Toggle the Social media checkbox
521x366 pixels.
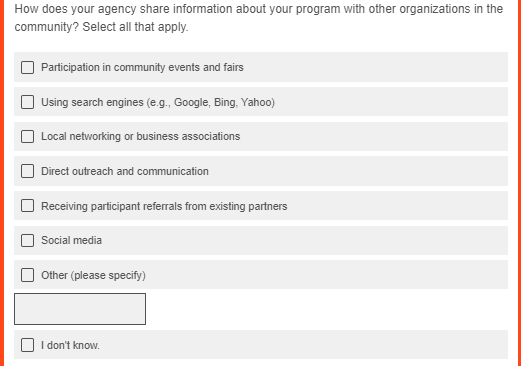pyautogui.click(x=27, y=240)
